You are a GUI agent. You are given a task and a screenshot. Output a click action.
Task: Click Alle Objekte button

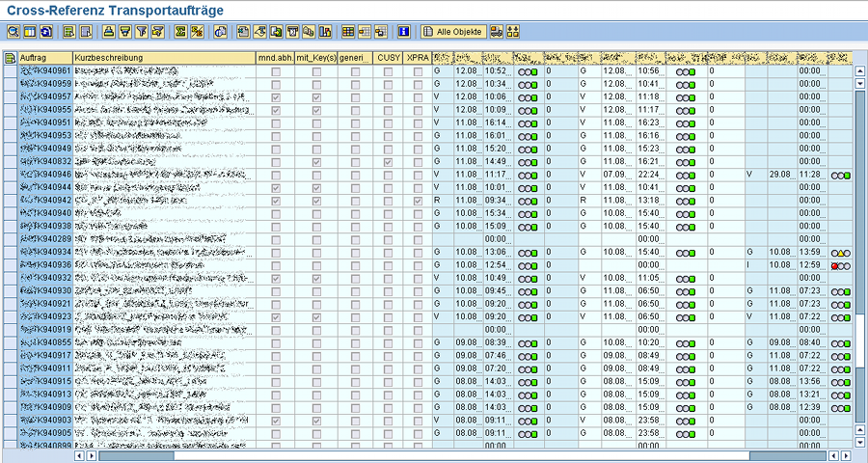tap(454, 32)
